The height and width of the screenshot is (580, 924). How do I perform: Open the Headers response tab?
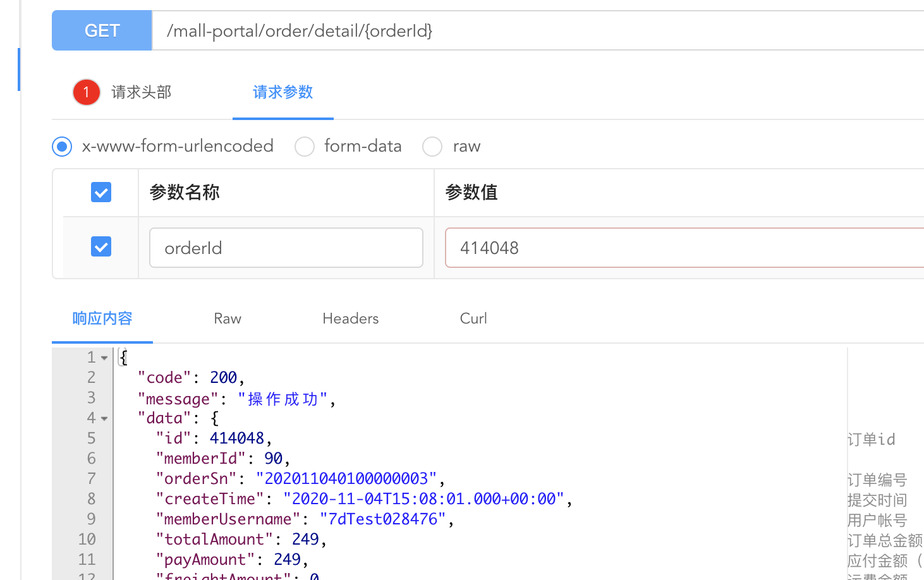tap(351, 318)
